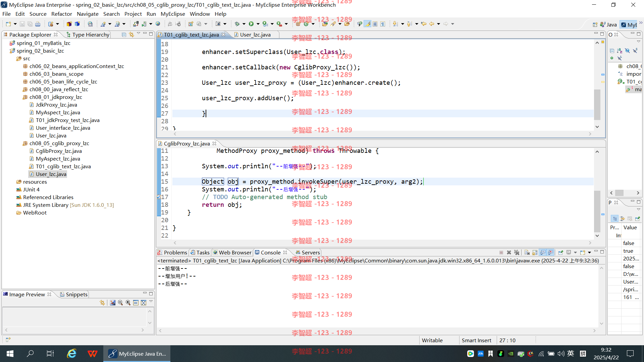Image resolution: width=644 pixels, height=362 pixels.
Task: Click the Last Edit Location icon
Action: (424, 24)
